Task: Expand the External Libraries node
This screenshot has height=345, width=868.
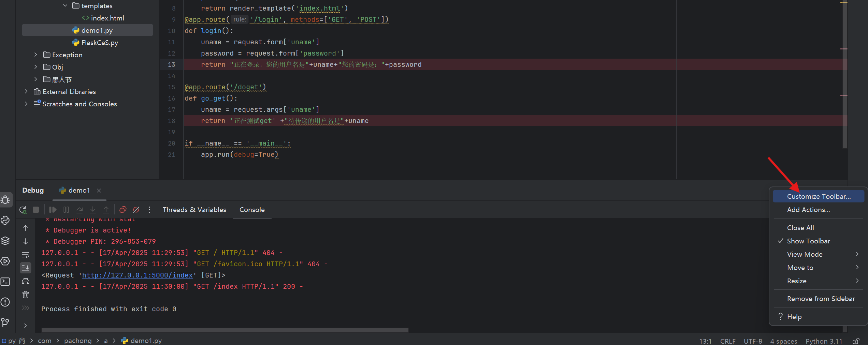Action: pyautogui.click(x=26, y=91)
